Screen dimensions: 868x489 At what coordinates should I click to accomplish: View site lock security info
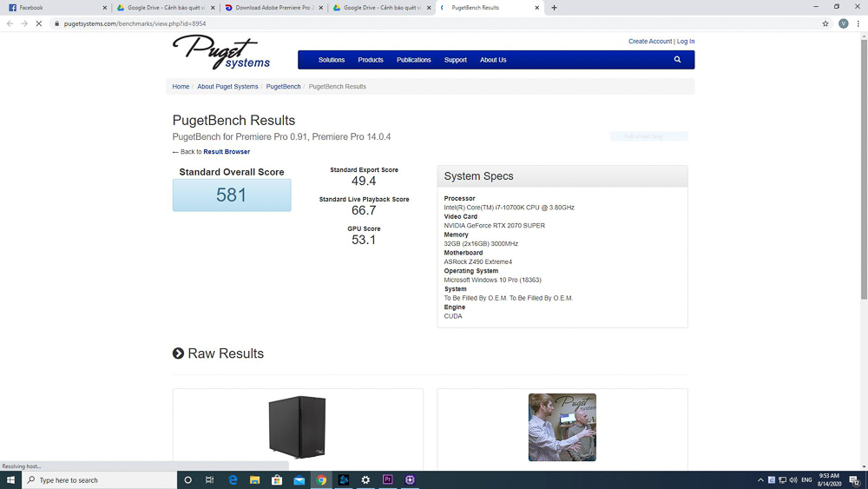pyautogui.click(x=56, y=23)
